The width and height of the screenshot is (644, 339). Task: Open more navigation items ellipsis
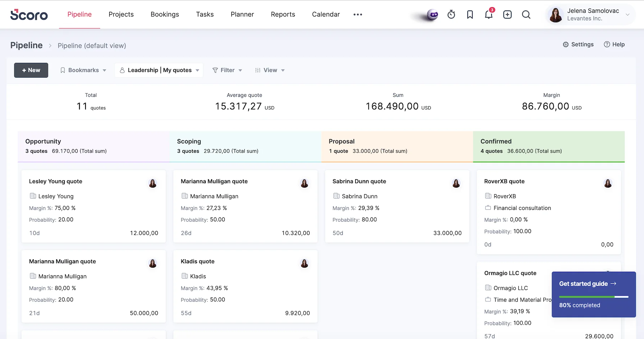(x=358, y=14)
